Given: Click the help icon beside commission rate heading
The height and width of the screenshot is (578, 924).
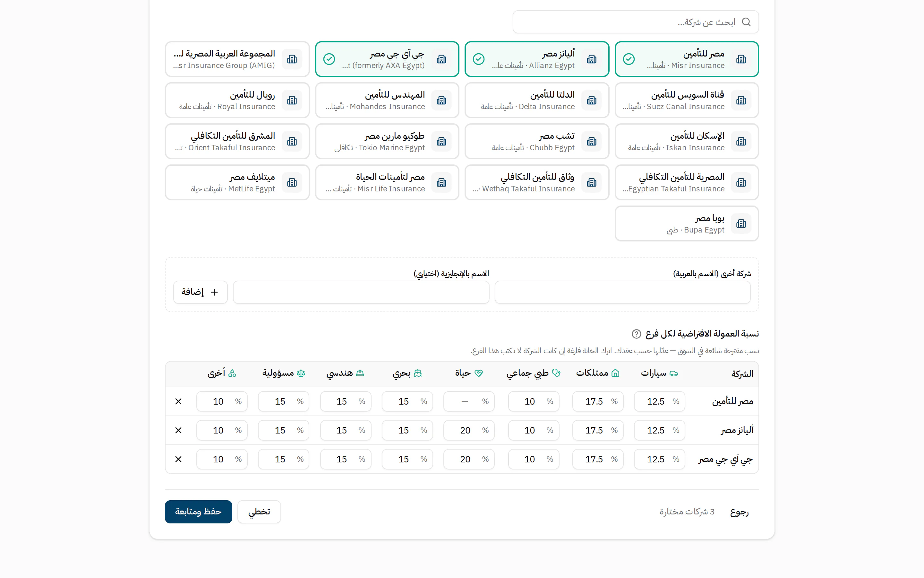Looking at the screenshot, I should pos(636,334).
